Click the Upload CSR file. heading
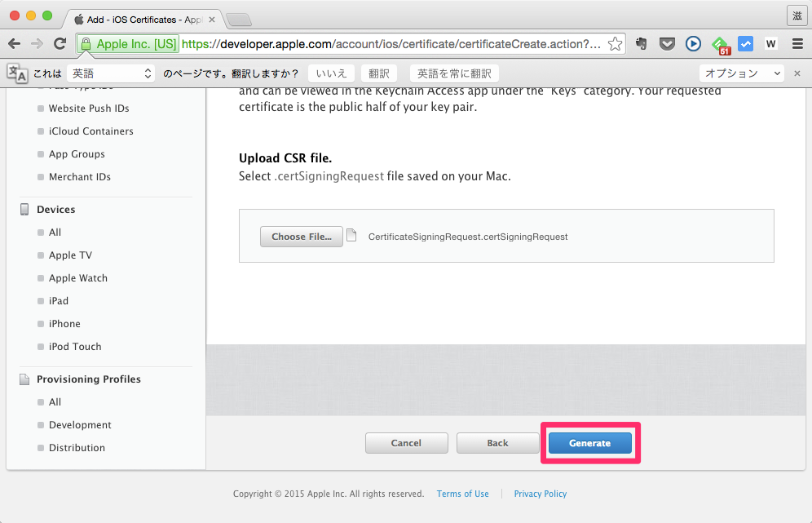812x523 pixels. coord(285,158)
